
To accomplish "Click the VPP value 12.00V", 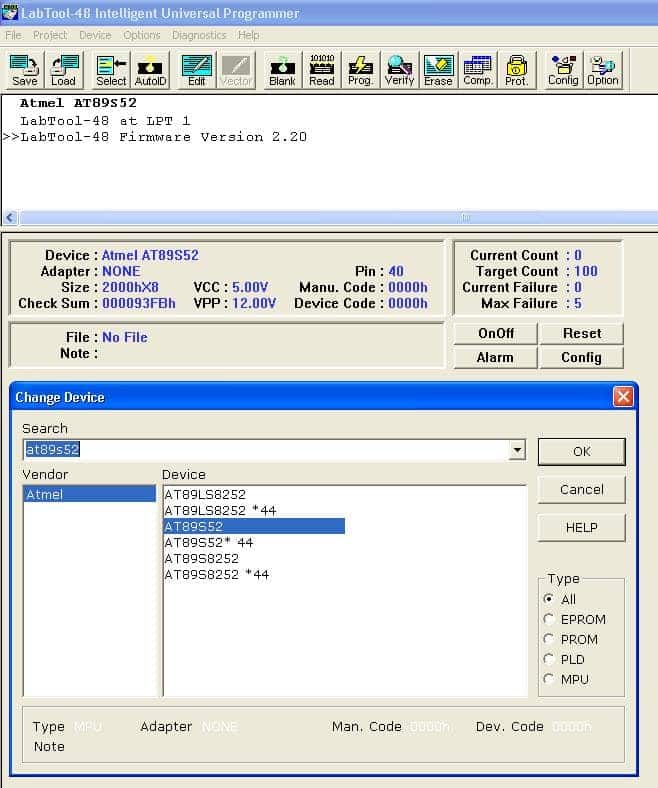I will tap(254, 304).
